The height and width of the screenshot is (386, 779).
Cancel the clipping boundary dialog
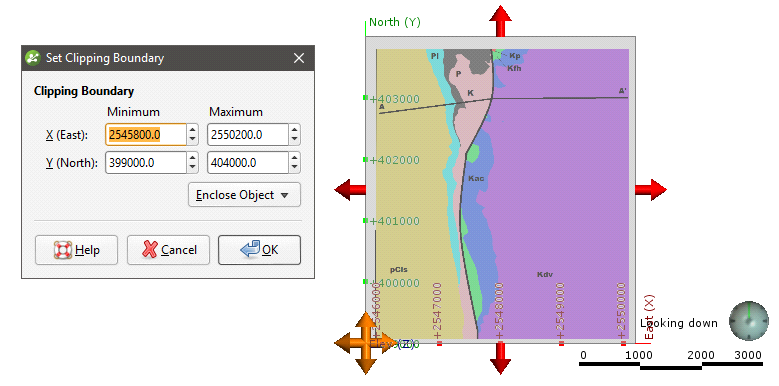168,250
